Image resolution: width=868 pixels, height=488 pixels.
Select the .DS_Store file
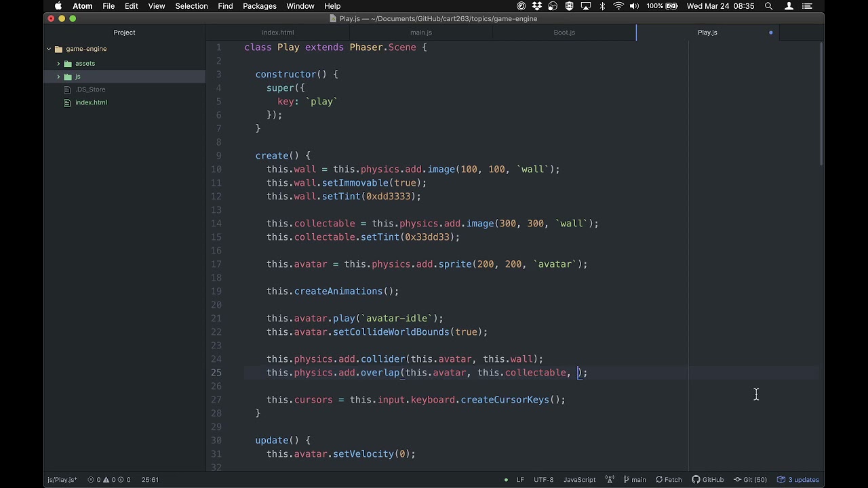[x=90, y=89]
